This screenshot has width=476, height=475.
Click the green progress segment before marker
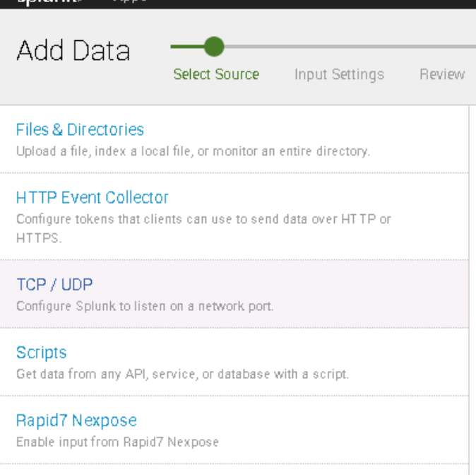(186, 47)
